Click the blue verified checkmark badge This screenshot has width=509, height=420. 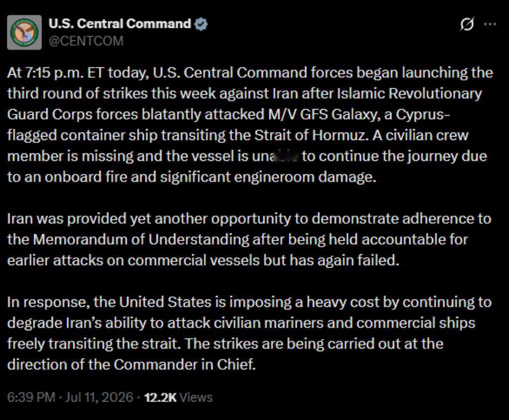point(201,24)
